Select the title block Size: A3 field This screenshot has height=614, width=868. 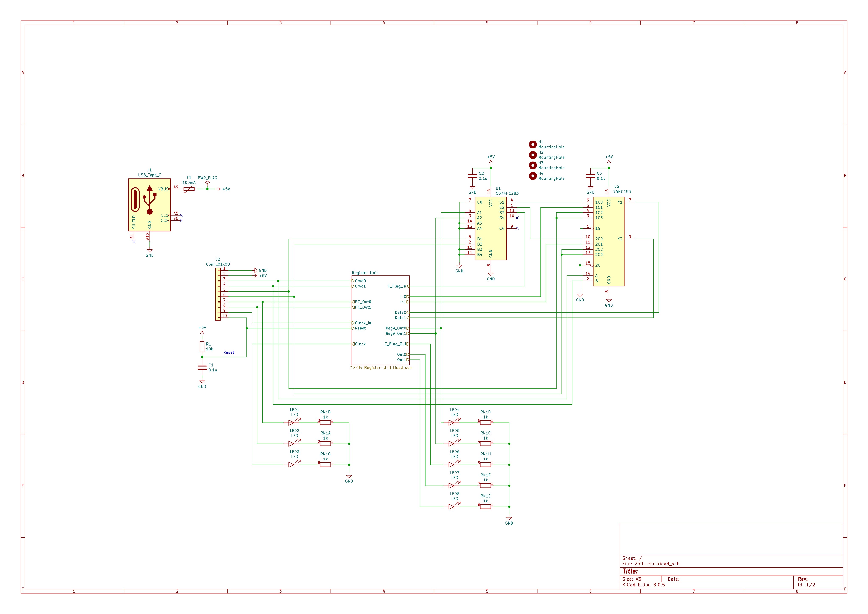pos(632,579)
